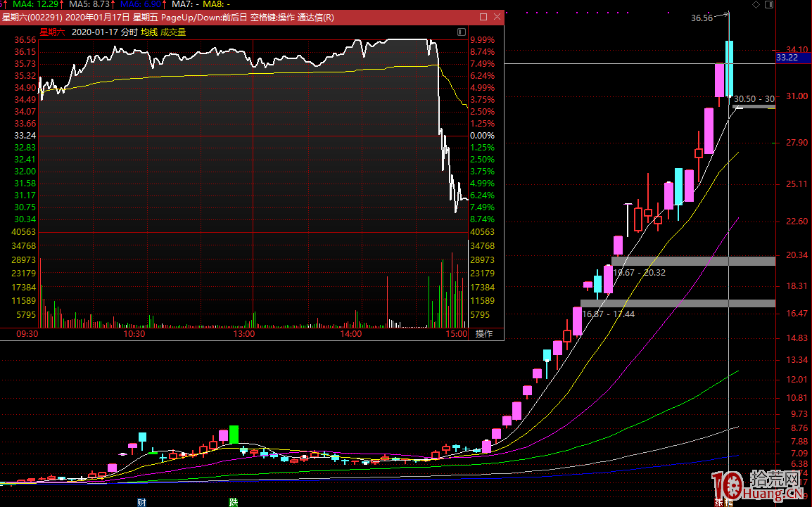Click the latest cyan candlestick at 36.56 peak
Screen dimensions: 812x507
[x=730, y=67]
